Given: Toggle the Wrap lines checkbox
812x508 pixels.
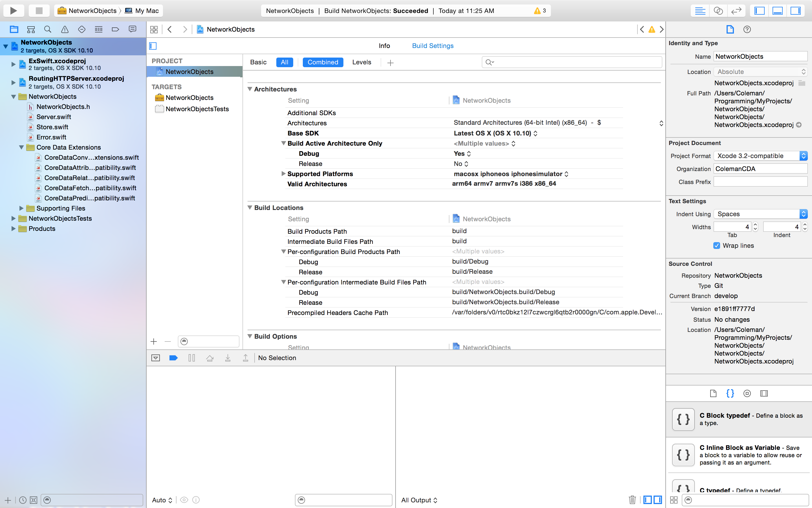Looking at the screenshot, I should pyautogui.click(x=716, y=246).
